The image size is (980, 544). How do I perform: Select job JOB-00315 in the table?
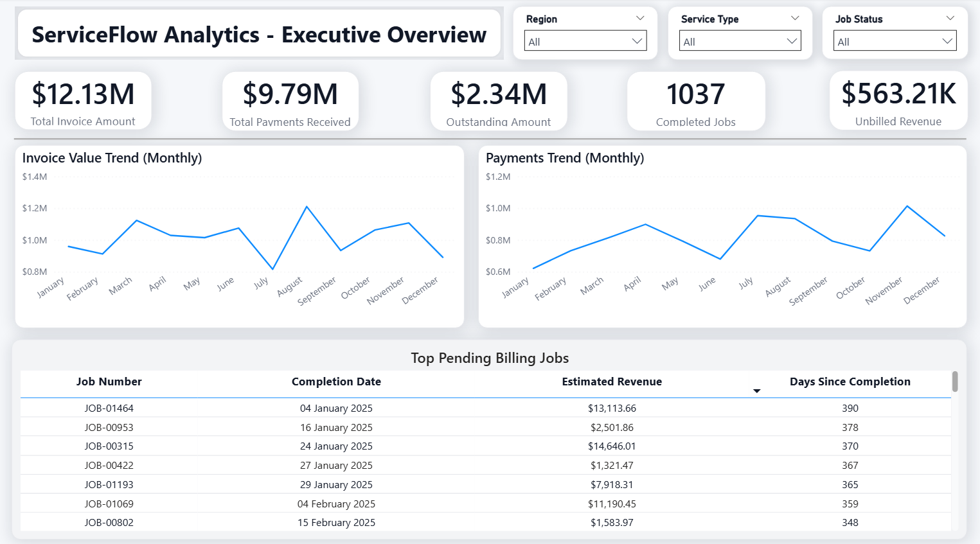pos(109,446)
